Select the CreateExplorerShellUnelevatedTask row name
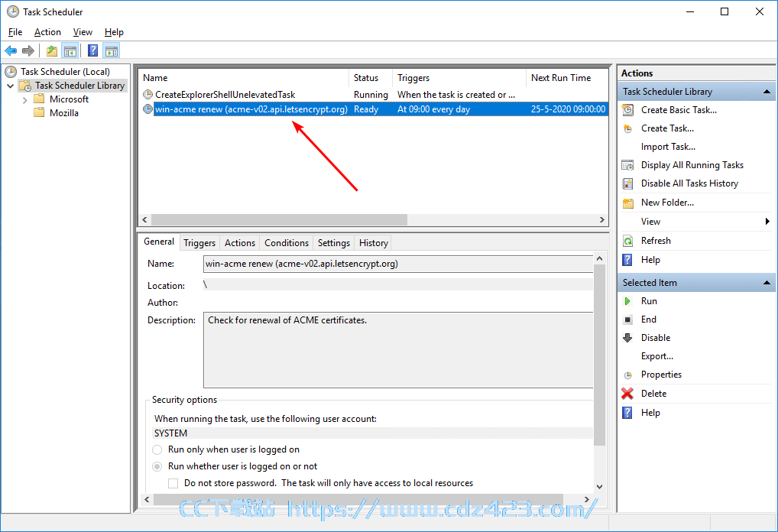 click(x=225, y=94)
